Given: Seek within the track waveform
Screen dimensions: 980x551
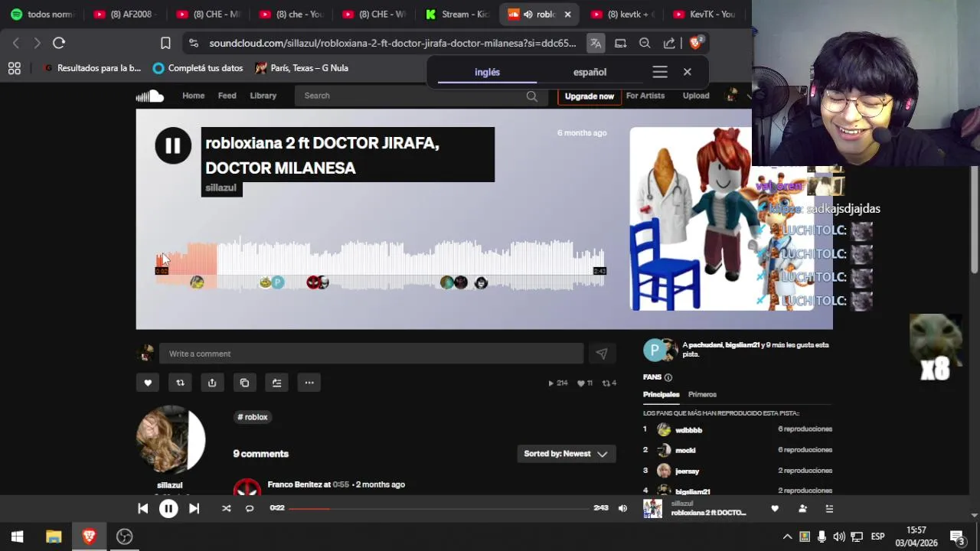Looking at the screenshot, I should pos(381,265).
